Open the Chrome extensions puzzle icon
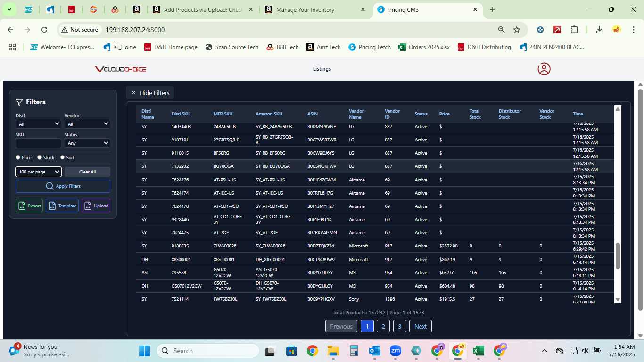This screenshot has width=644, height=362. tap(574, 30)
